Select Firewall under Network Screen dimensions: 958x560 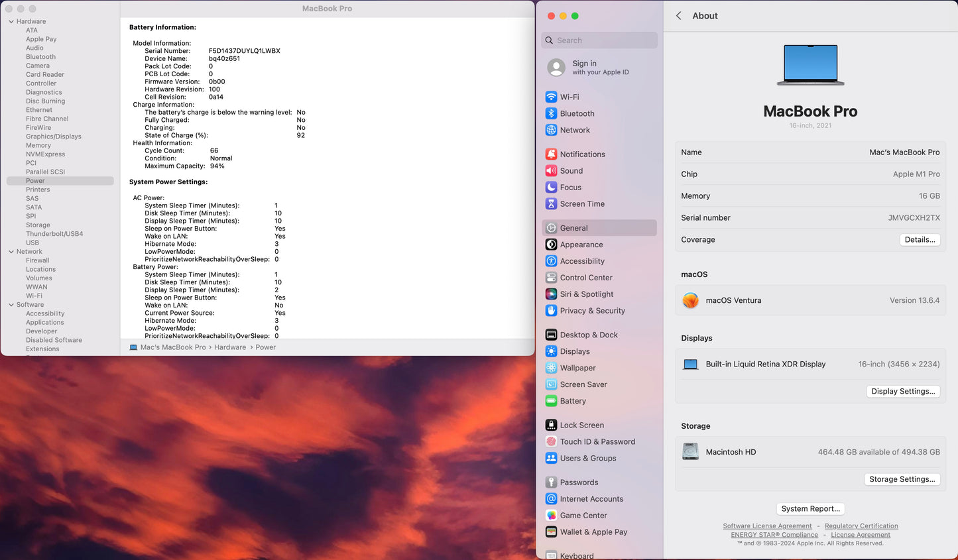[38, 260]
